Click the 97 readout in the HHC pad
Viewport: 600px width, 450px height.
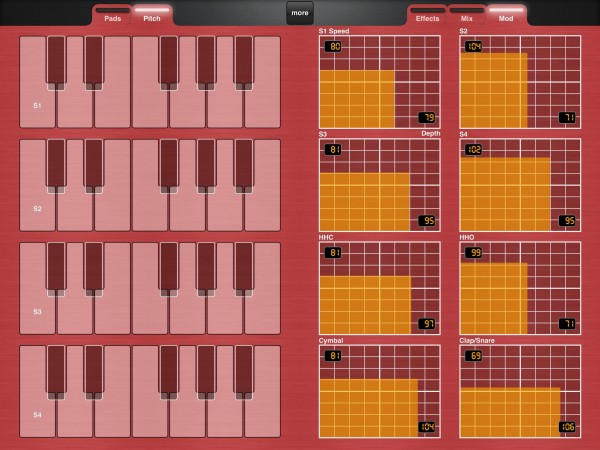tap(427, 324)
